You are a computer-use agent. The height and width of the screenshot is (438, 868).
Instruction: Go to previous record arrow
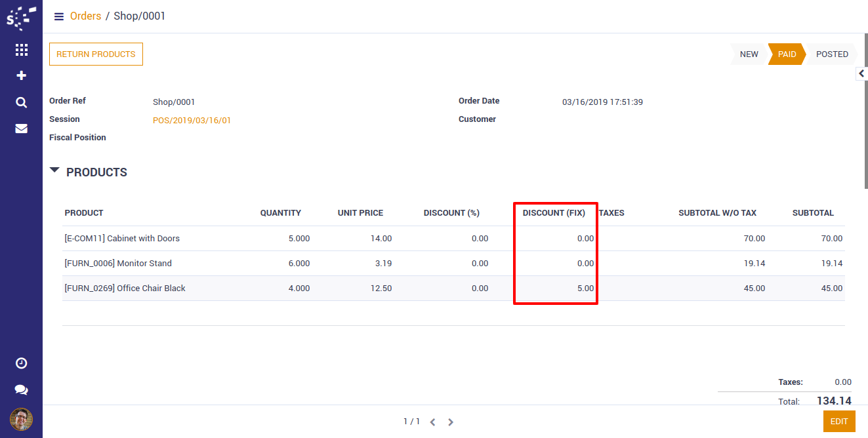click(432, 422)
